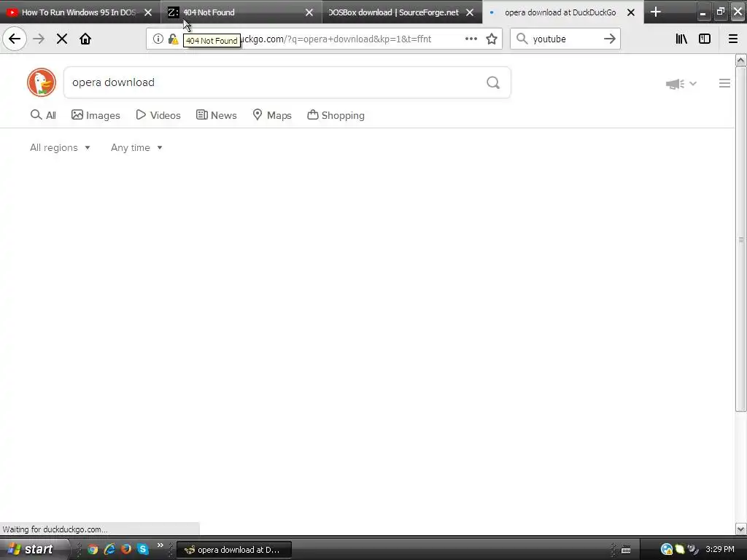Expand hidden quick launch items chevron
Screen dimensions: 747x560
pyautogui.click(x=160, y=545)
